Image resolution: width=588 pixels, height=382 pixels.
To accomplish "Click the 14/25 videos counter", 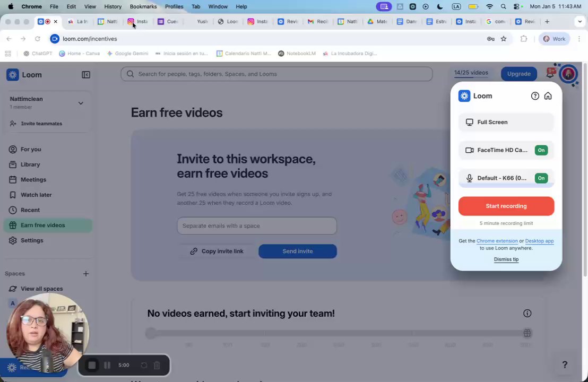I will click(471, 73).
